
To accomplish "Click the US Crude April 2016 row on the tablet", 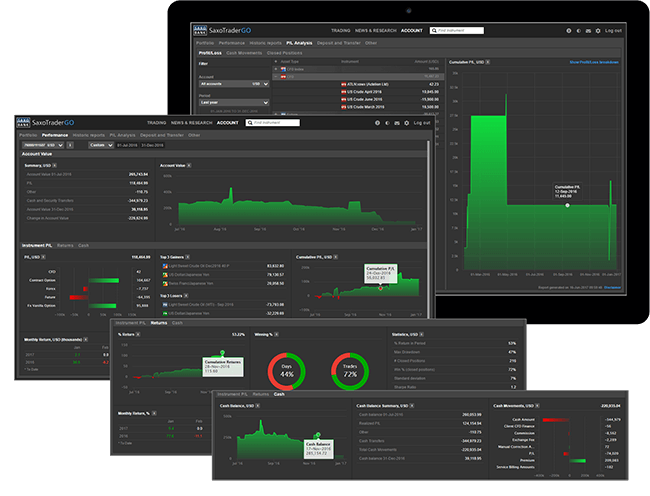I will point(359,92).
